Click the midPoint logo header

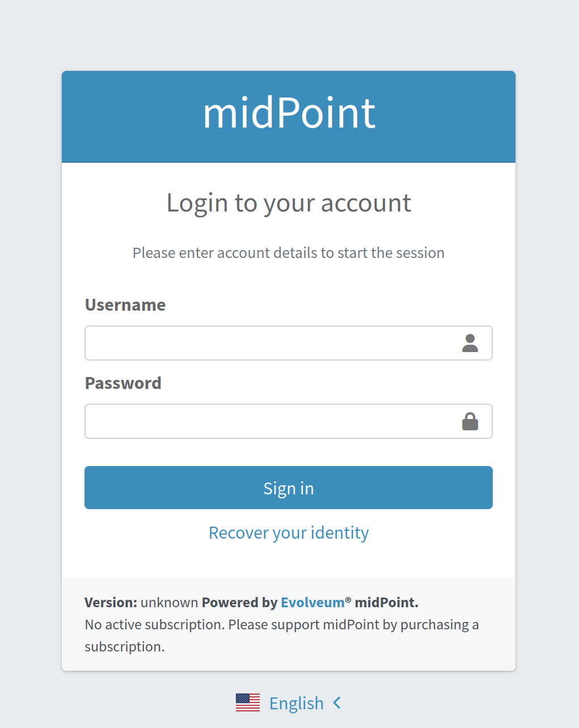(289, 113)
